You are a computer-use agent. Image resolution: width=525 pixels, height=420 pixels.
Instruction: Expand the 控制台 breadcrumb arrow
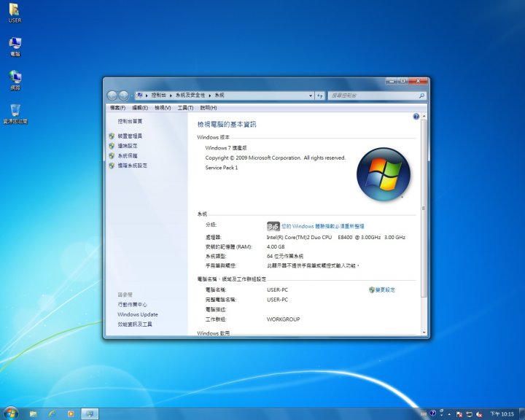tap(171, 96)
